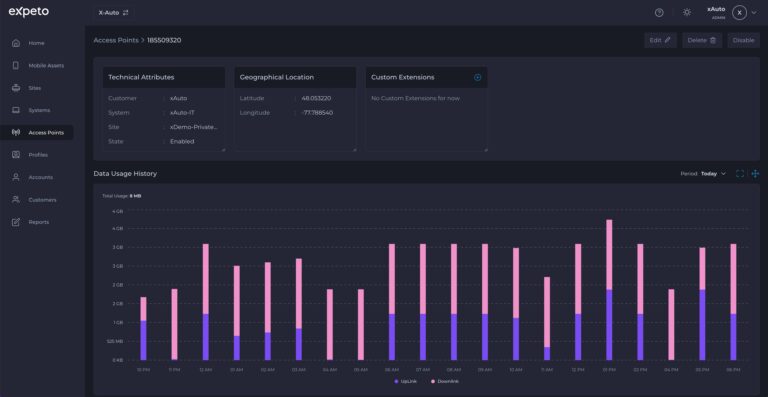Viewport: 768px width, 397px height.
Task: Navigate to Systems in the sidebar
Action: coord(37,110)
